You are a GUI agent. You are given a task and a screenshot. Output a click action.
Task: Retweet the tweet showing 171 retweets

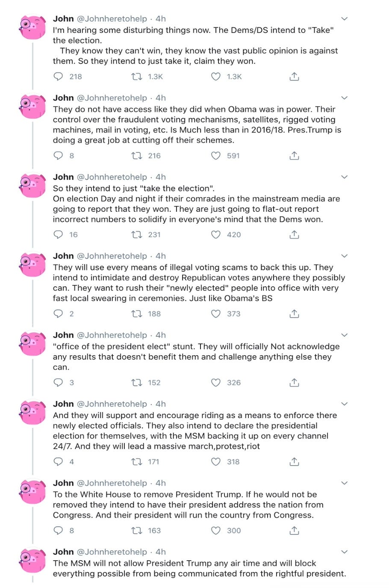pos(136,462)
